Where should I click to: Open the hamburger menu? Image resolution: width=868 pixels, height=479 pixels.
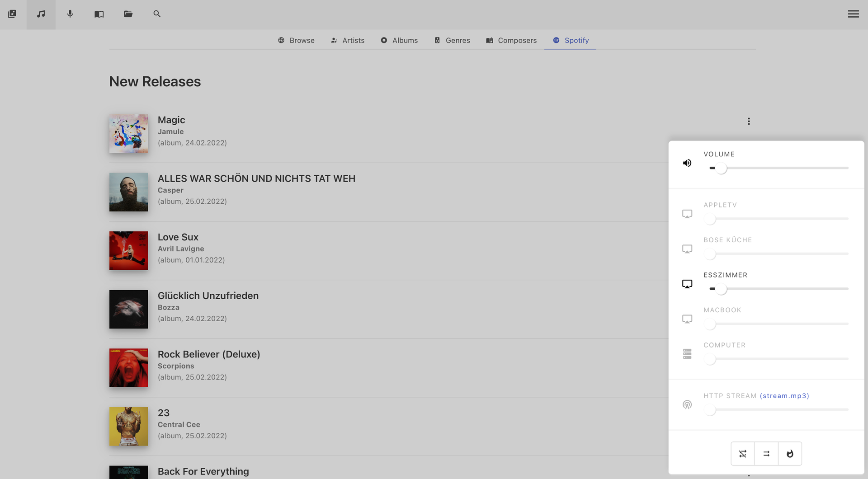click(853, 14)
